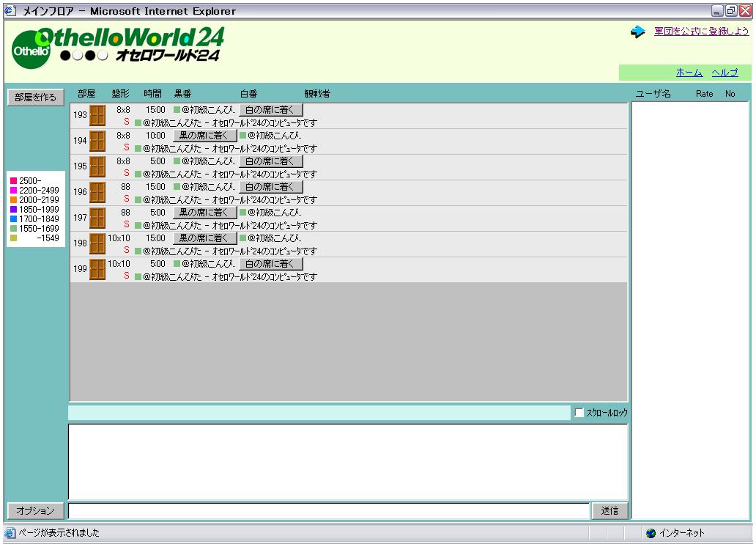756x544 pixels.
Task: Open the ホーム link
Action: [x=689, y=73]
